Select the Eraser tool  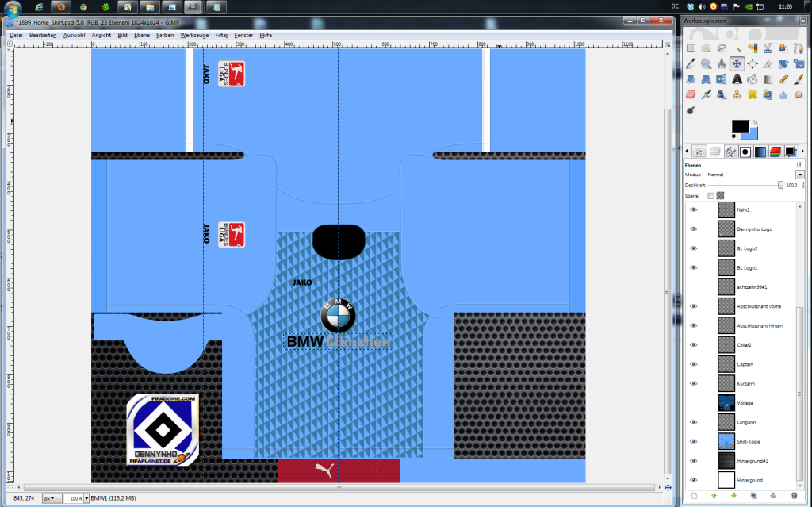pyautogui.click(x=691, y=95)
